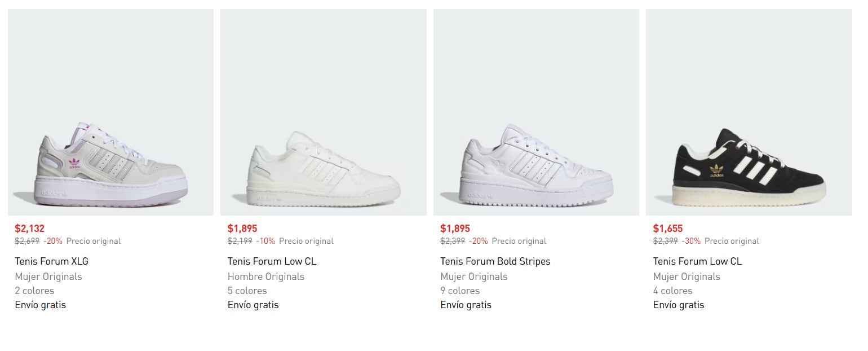Click the white Forum Low CL shoe image
Viewport: 868px width, 351px height.
pyautogui.click(x=323, y=111)
